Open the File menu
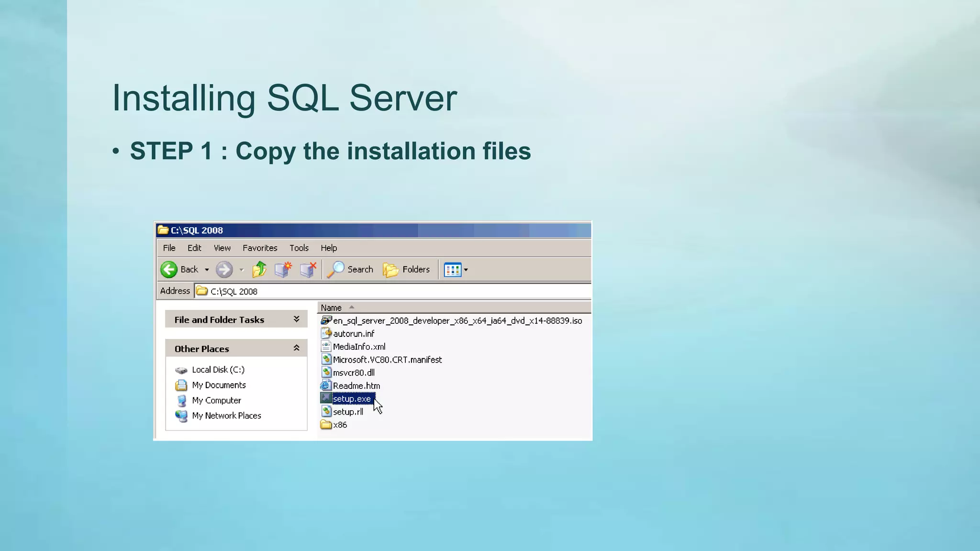980x551 pixels. pos(169,248)
